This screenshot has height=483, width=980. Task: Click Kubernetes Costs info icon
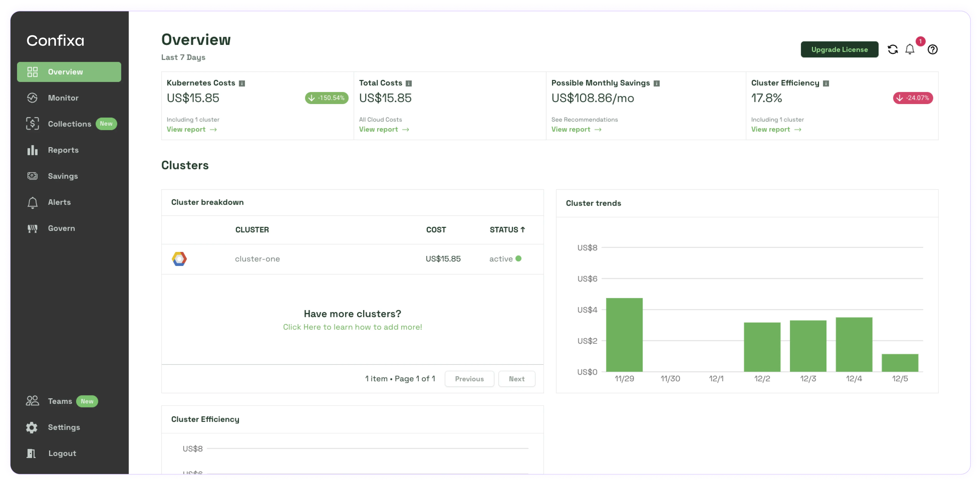[x=242, y=83]
